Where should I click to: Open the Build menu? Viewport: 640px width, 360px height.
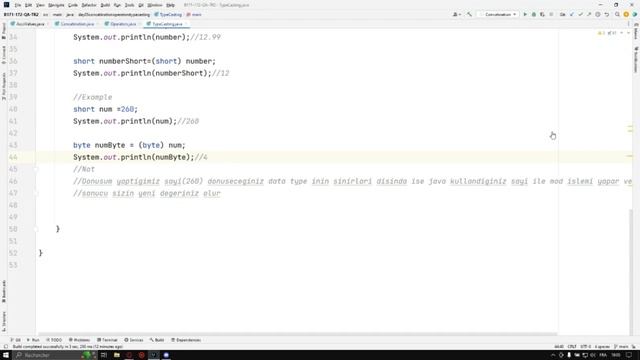click(x=105, y=5)
